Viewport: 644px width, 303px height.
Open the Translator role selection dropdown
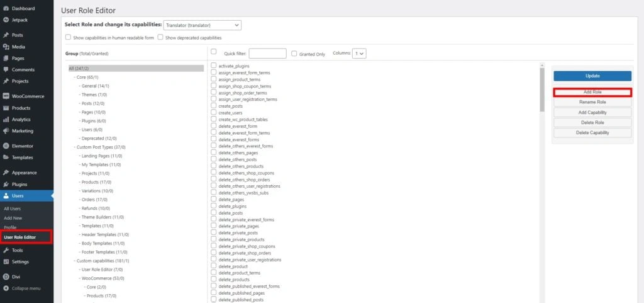tap(202, 25)
